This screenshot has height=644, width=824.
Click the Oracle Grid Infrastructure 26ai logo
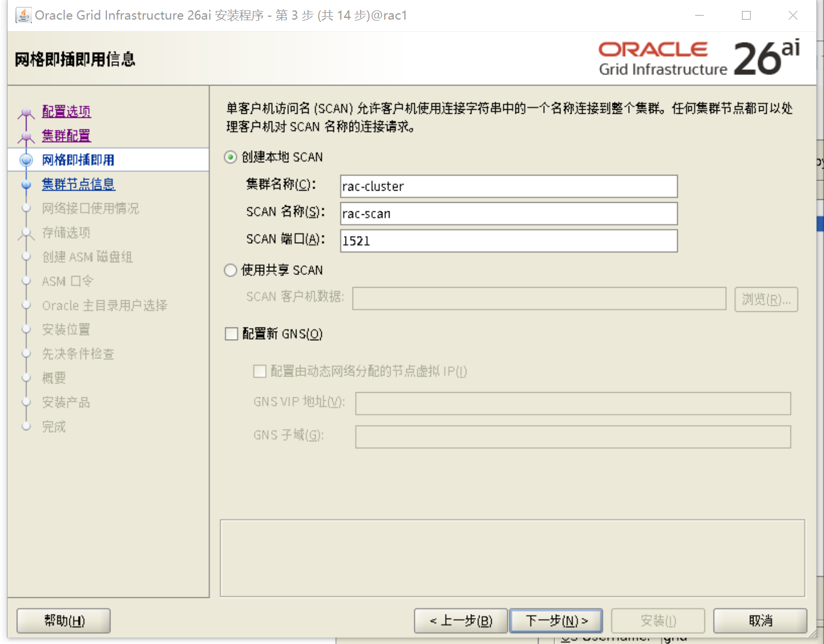pos(699,58)
